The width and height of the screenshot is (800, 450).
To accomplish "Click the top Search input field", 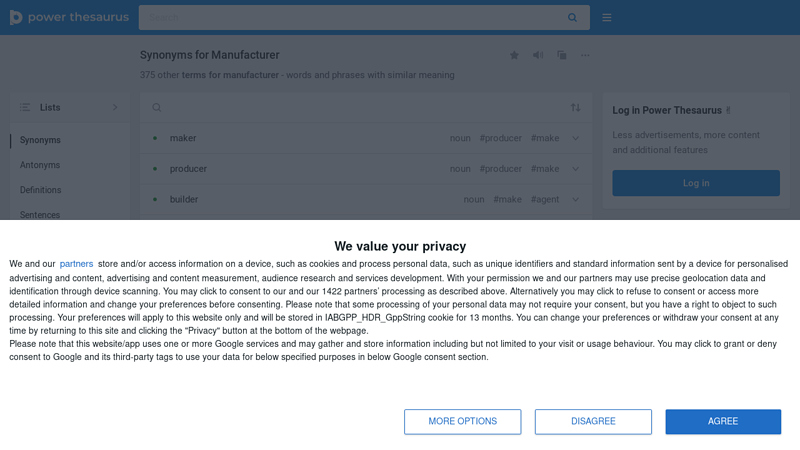I will 353,17.
